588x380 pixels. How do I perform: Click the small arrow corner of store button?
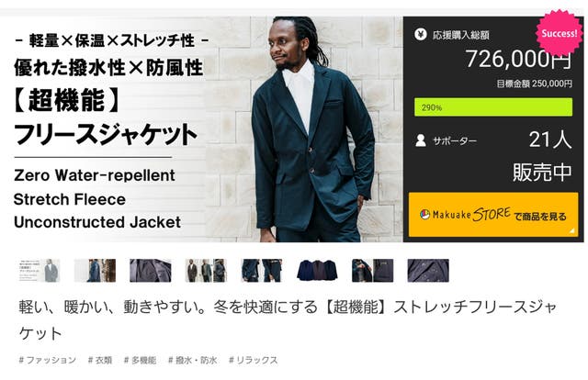571,231
